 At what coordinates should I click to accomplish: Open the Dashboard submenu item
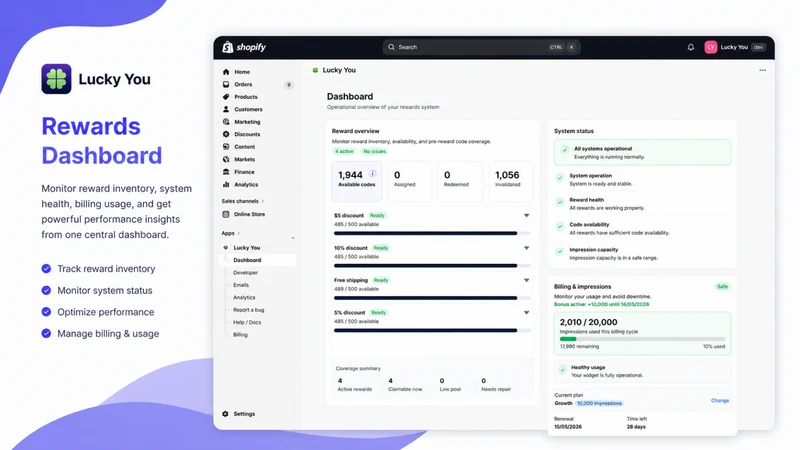point(258,260)
